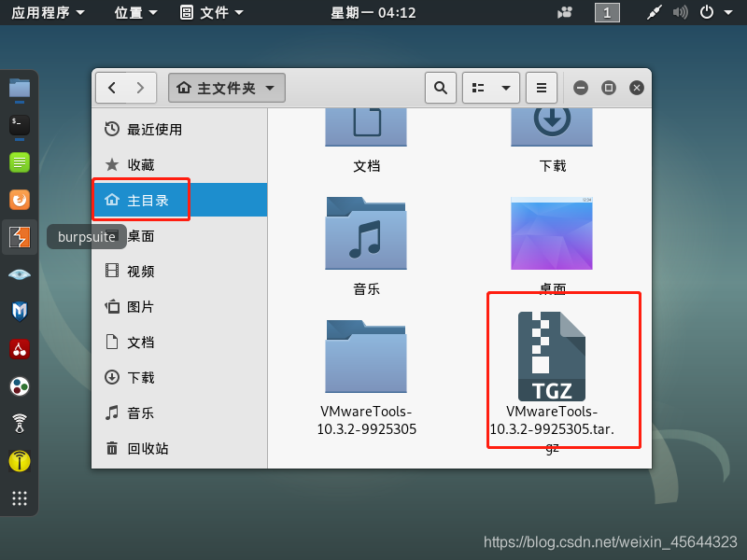Select 视频 in sidebar
The height and width of the screenshot is (560, 747).
[x=179, y=271]
